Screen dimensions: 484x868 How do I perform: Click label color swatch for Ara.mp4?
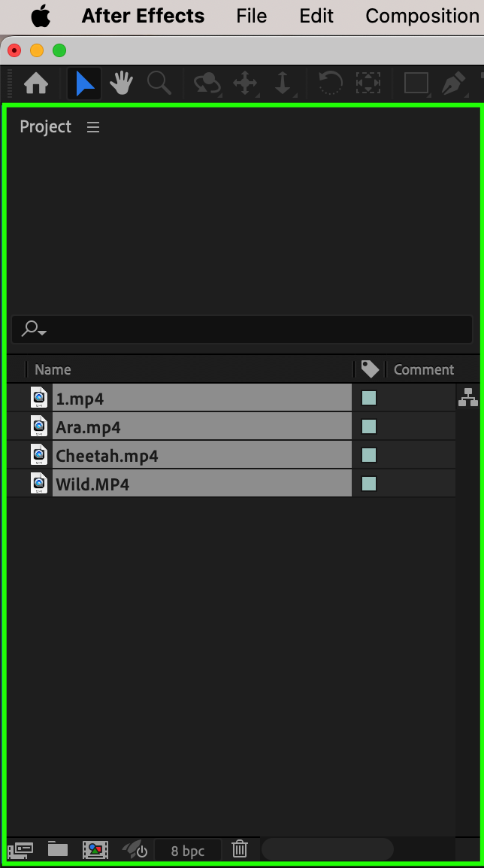(x=369, y=427)
